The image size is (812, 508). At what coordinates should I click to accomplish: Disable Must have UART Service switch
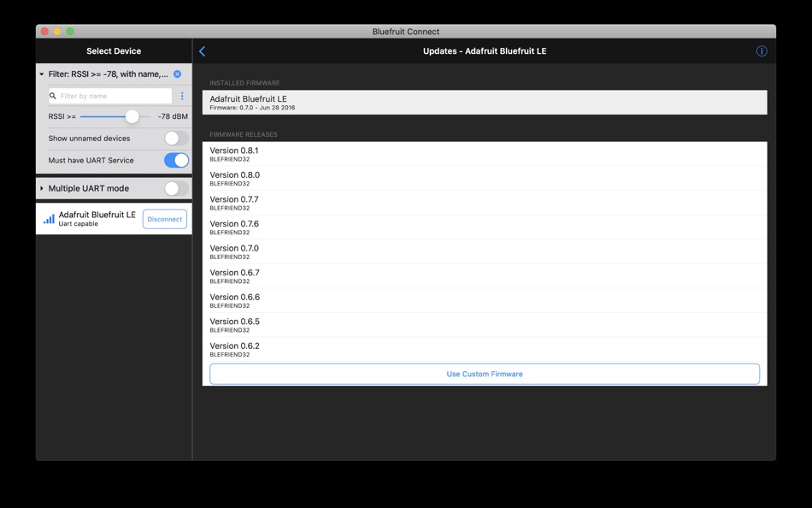[x=176, y=160]
